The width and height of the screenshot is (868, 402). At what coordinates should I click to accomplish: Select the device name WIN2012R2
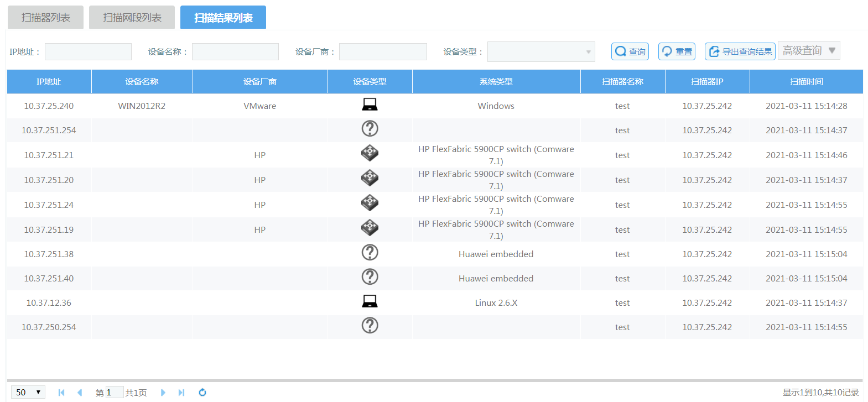click(142, 106)
